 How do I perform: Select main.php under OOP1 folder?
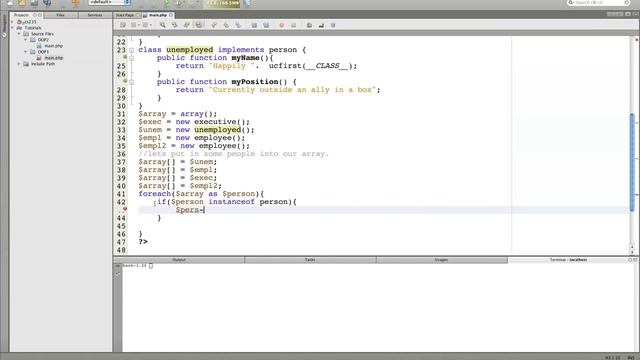pyautogui.click(x=53, y=58)
